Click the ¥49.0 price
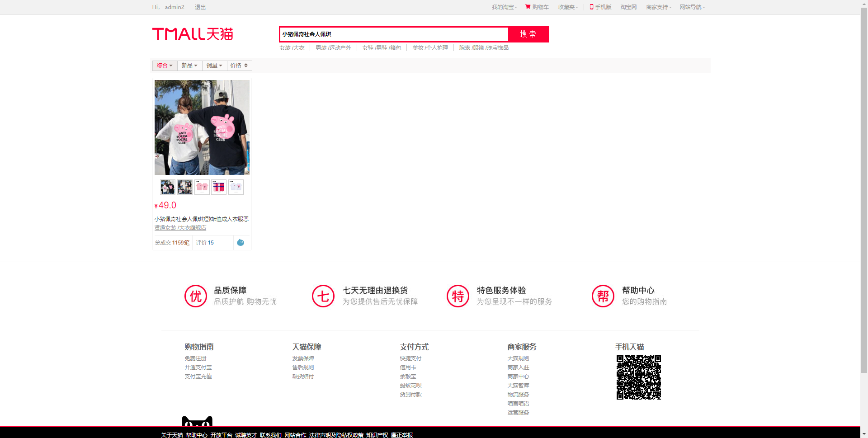This screenshot has width=868, height=438. (165, 205)
